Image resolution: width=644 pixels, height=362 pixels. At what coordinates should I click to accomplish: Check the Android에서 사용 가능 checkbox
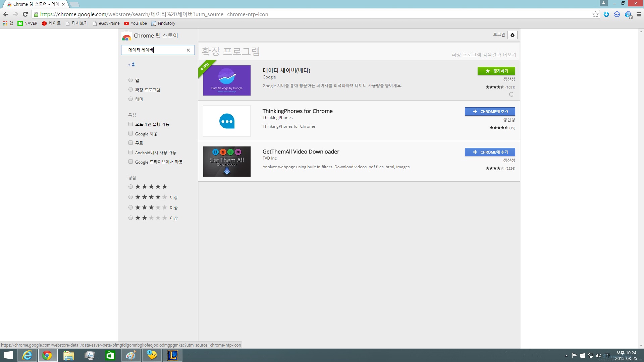pyautogui.click(x=130, y=152)
